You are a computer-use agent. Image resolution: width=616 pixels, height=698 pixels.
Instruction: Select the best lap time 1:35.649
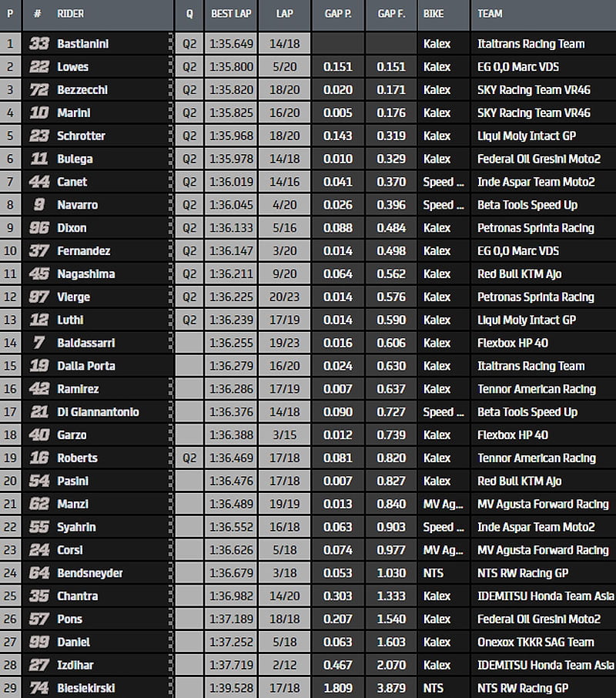229,44
